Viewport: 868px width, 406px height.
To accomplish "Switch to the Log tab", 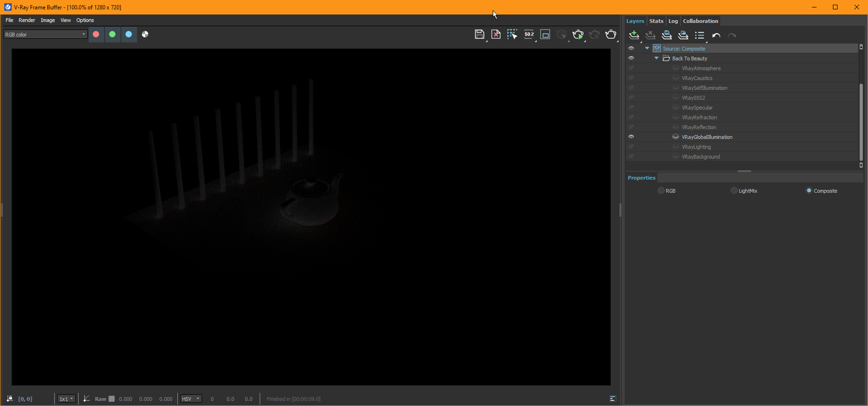I will tap(673, 21).
